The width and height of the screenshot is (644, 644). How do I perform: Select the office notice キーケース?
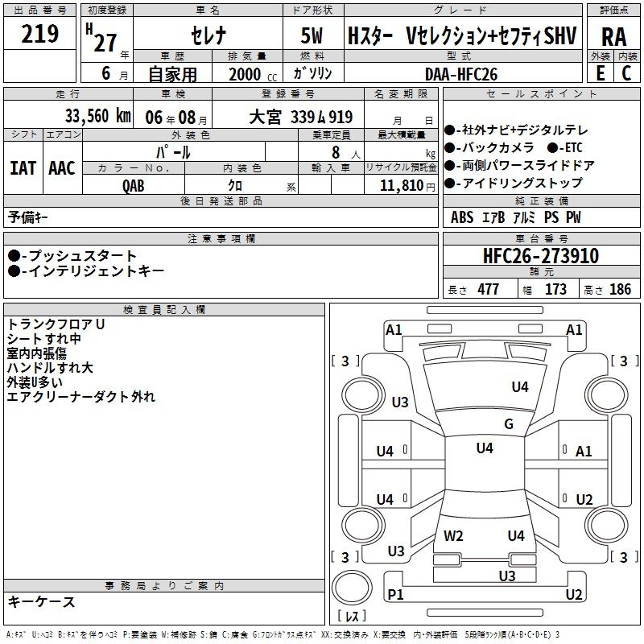[x=42, y=602]
